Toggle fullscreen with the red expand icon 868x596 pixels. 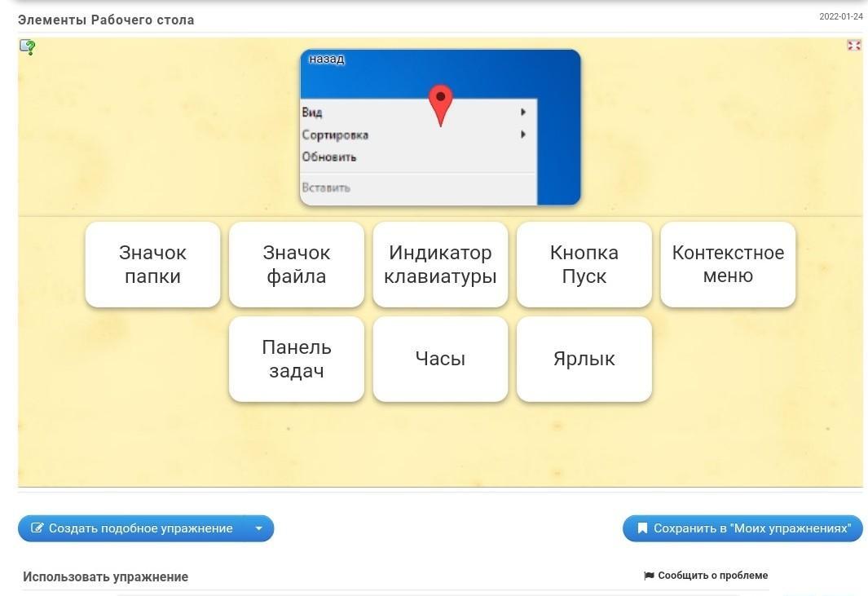coord(853,46)
